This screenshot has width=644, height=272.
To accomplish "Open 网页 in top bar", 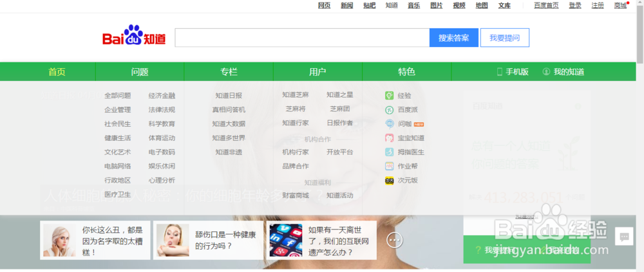I will coord(324,5).
